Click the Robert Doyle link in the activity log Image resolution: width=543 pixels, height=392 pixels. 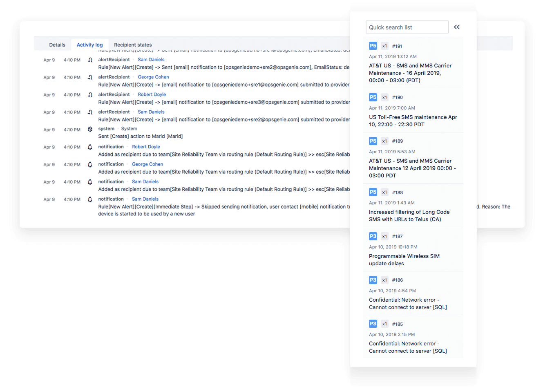point(152,94)
